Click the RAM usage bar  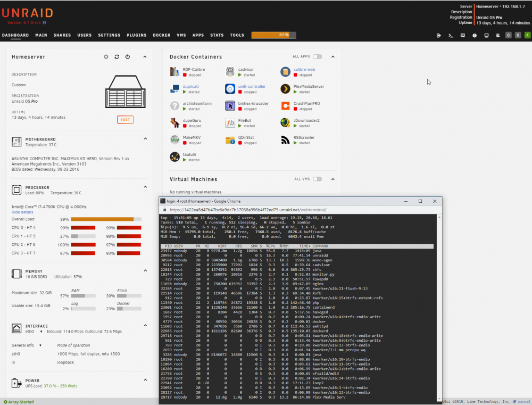coord(83,296)
